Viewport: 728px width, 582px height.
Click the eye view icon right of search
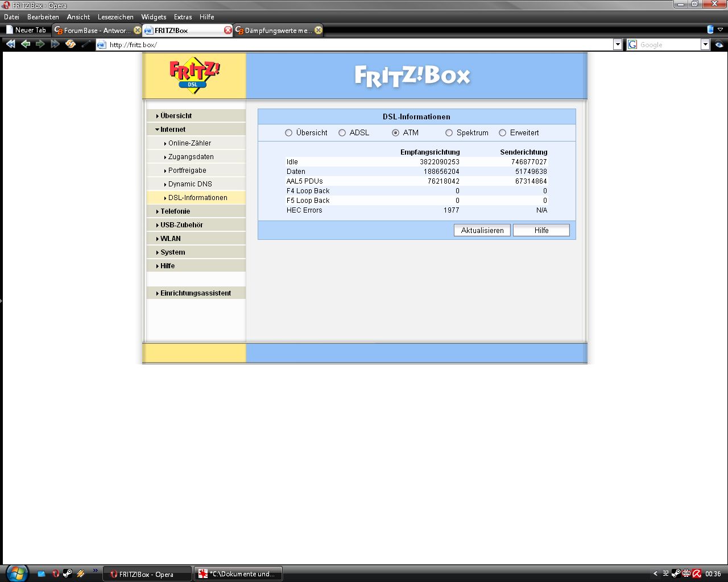(719, 44)
